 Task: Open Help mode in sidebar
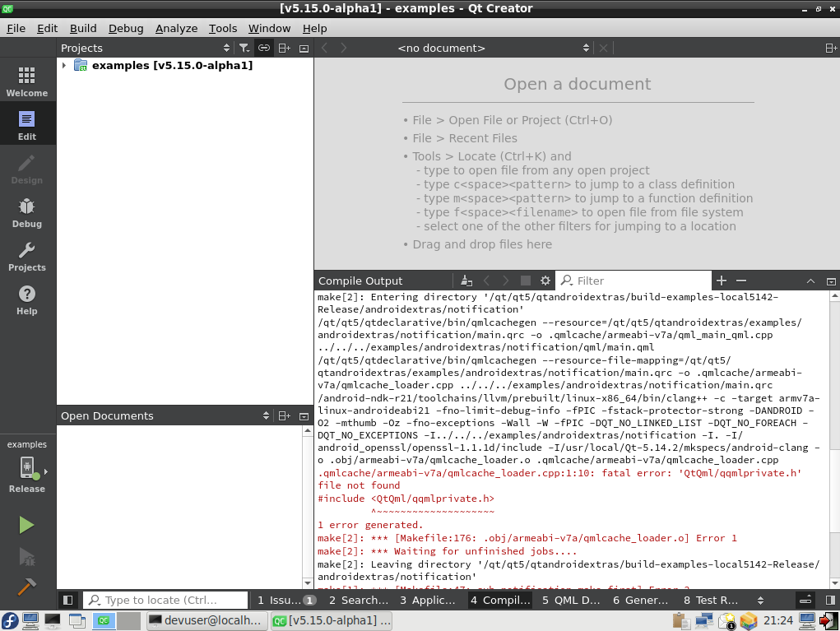pyautogui.click(x=27, y=299)
